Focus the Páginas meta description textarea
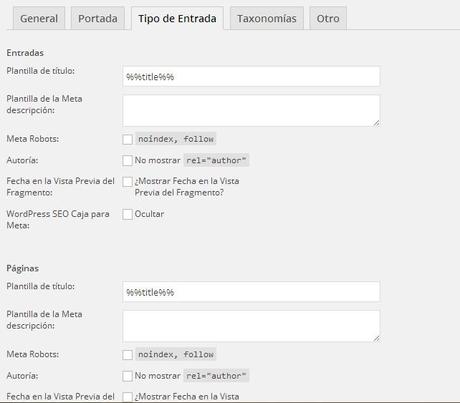Image resolution: width=460 pixels, height=403 pixels. tap(251, 326)
